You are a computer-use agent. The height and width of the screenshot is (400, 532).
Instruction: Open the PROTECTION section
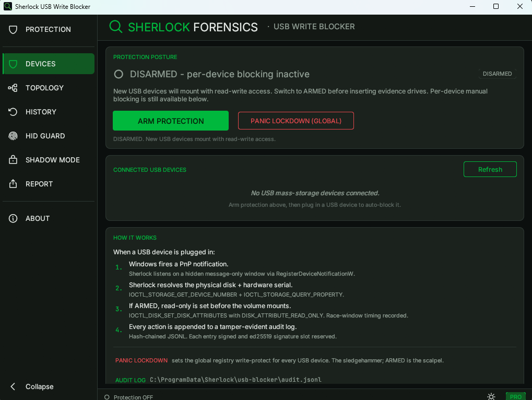pos(49,30)
